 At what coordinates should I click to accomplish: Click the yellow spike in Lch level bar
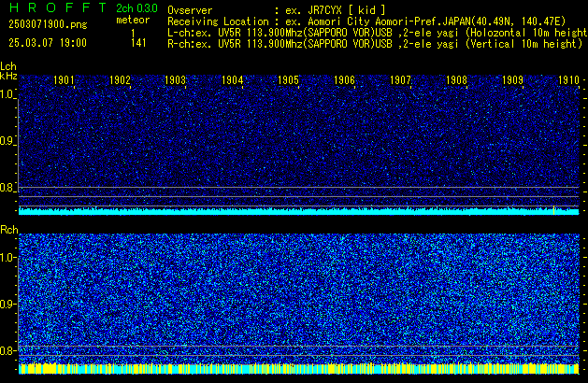553,210
